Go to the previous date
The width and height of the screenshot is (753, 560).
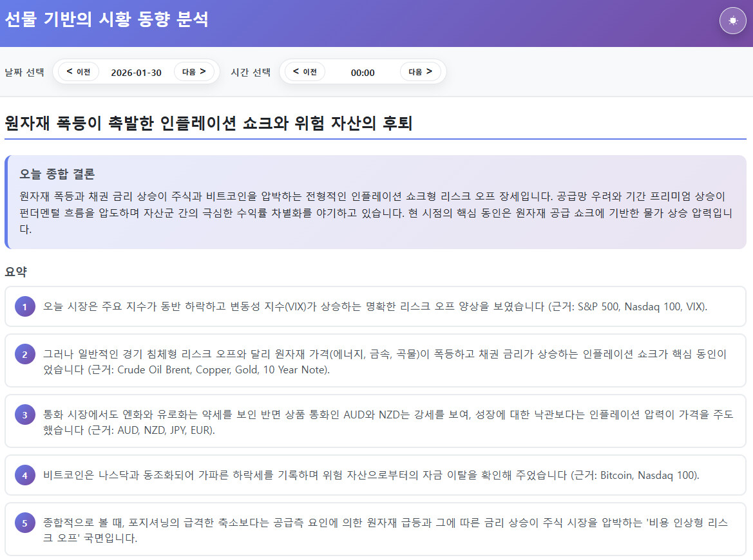[x=79, y=71]
